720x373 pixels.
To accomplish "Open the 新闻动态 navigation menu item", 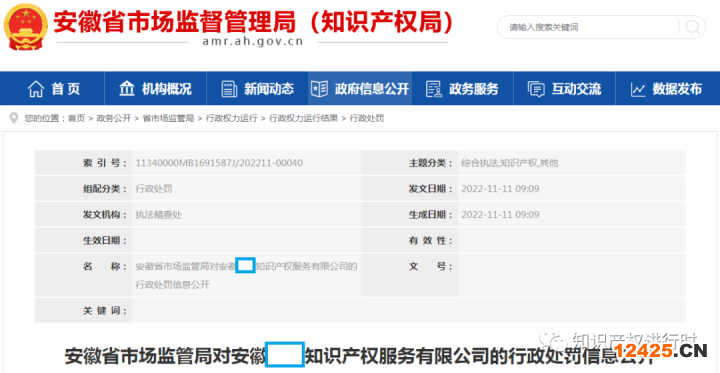I will 258,89.
